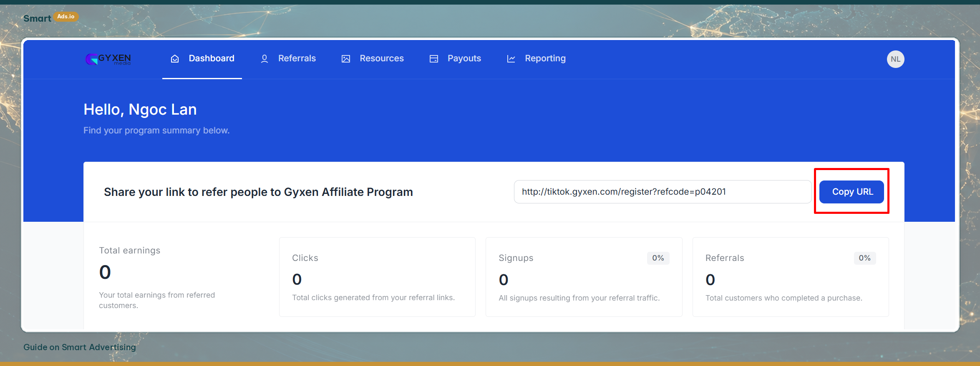Click the Referrals person icon
Image resolution: width=980 pixels, height=366 pixels.
265,59
